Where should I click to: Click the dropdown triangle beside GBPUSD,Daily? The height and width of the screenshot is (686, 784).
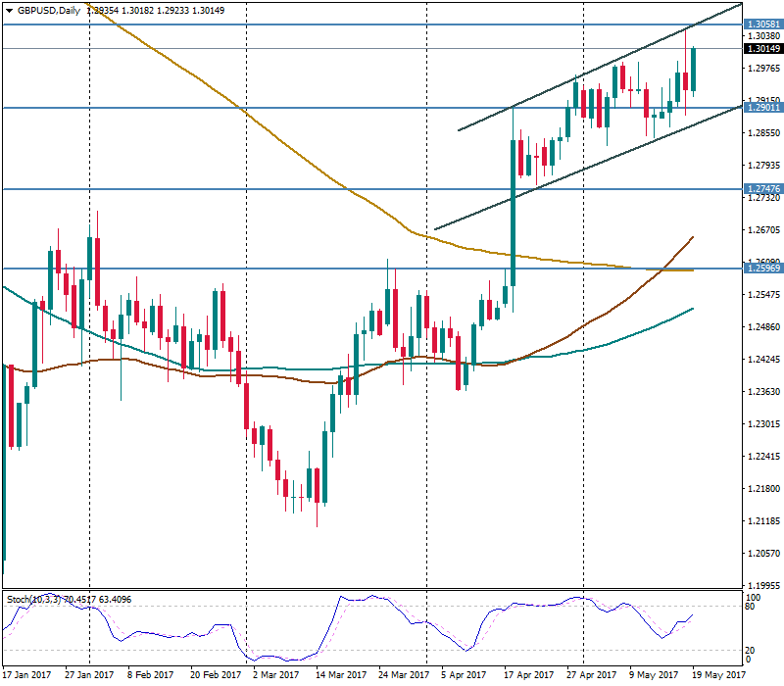[10, 10]
